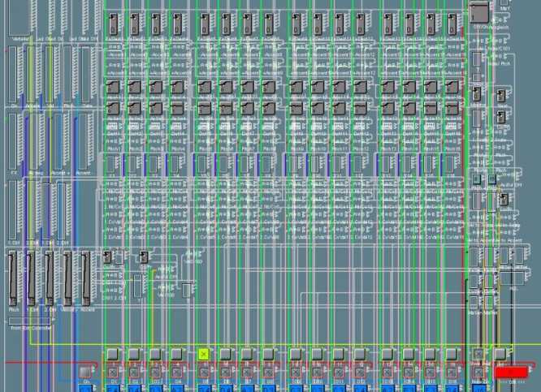This screenshot has height=392, width=541.
Task: Select the crossed box under the sixteenth step button
Action: (x=452, y=373)
